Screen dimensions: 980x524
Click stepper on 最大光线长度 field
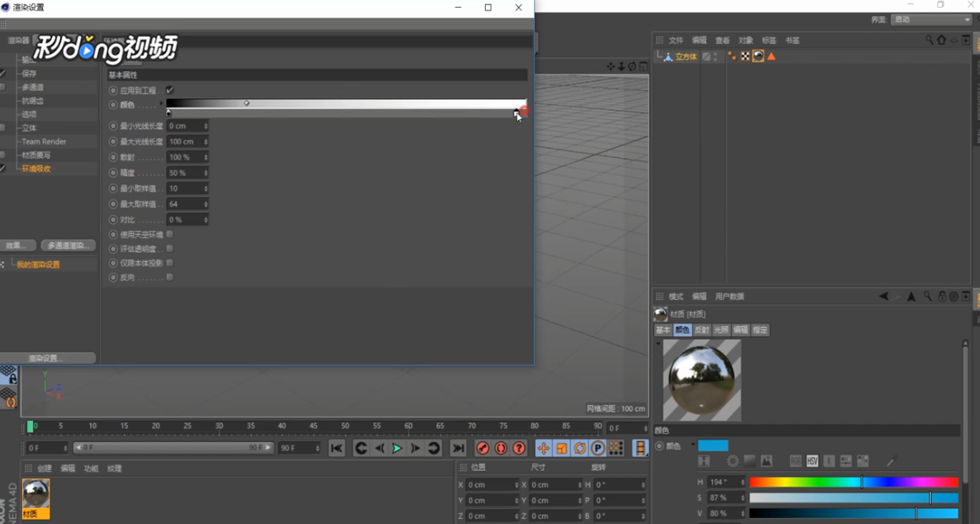[205, 141]
